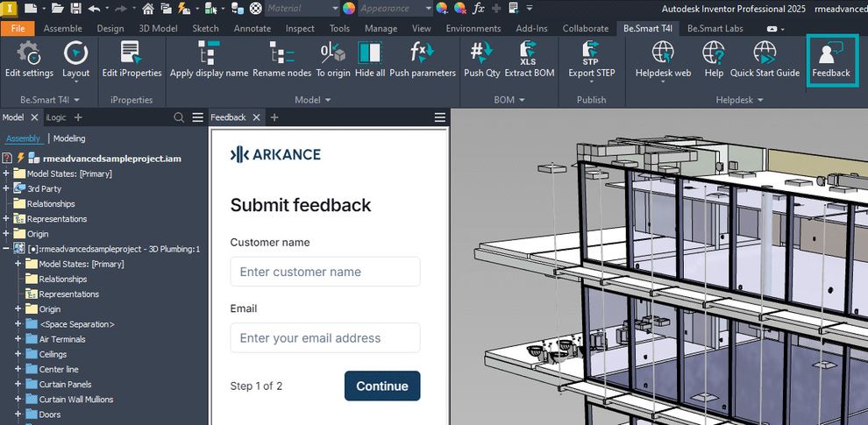Open the File menu tab
This screenshot has width=868, height=425.
[18, 28]
